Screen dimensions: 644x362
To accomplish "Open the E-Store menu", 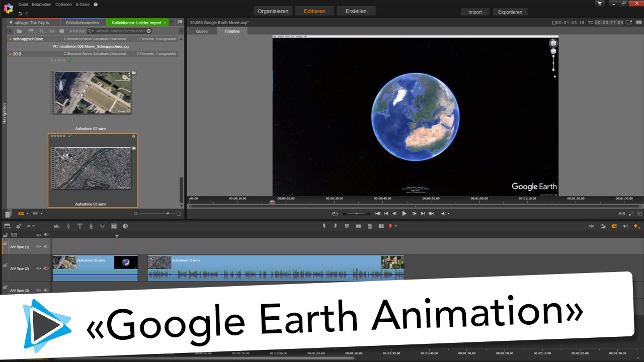I will click(83, 4).
